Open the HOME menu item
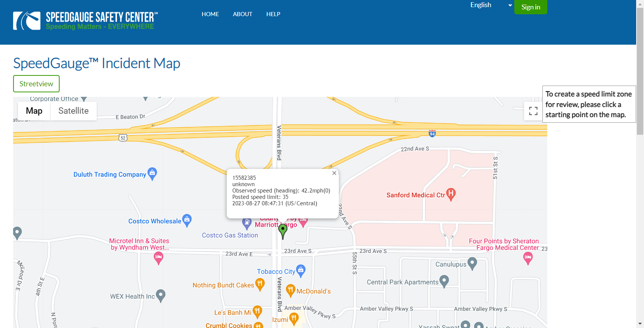The height and width of the screenshot is (328, 644). [x=210, y=14]
